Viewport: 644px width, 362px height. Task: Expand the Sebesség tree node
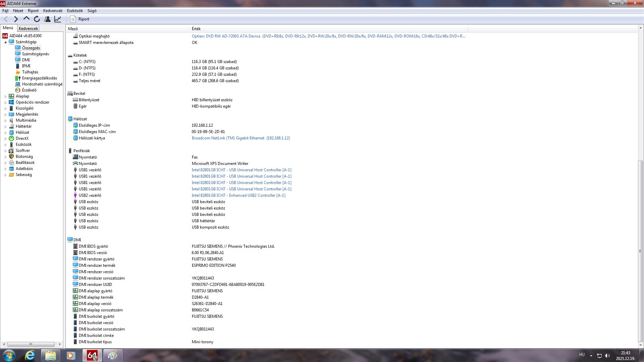[5, 175]
